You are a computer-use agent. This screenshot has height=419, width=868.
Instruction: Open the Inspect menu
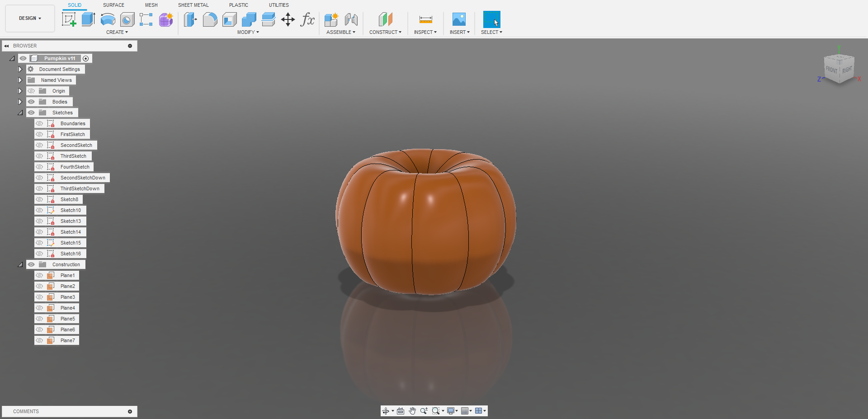coord(425,32)
